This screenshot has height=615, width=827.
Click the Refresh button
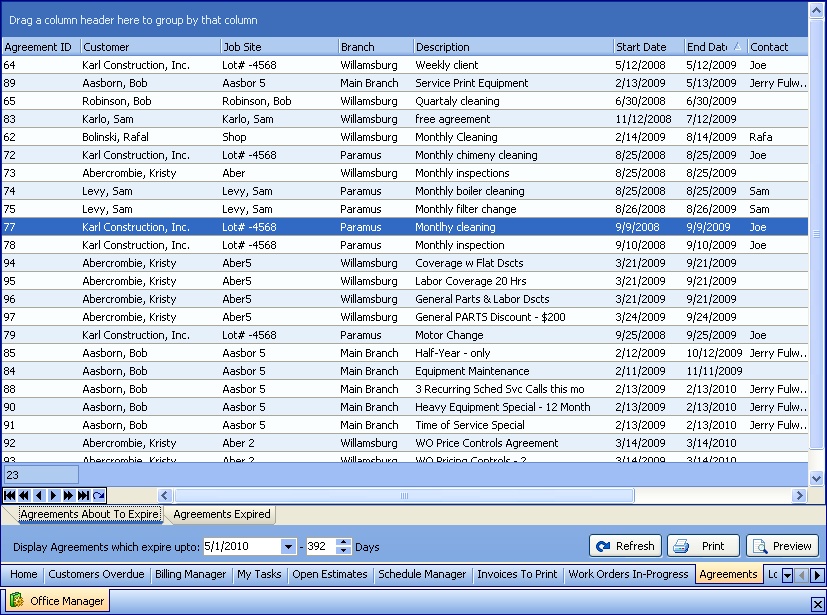click(x=626, y=546)
